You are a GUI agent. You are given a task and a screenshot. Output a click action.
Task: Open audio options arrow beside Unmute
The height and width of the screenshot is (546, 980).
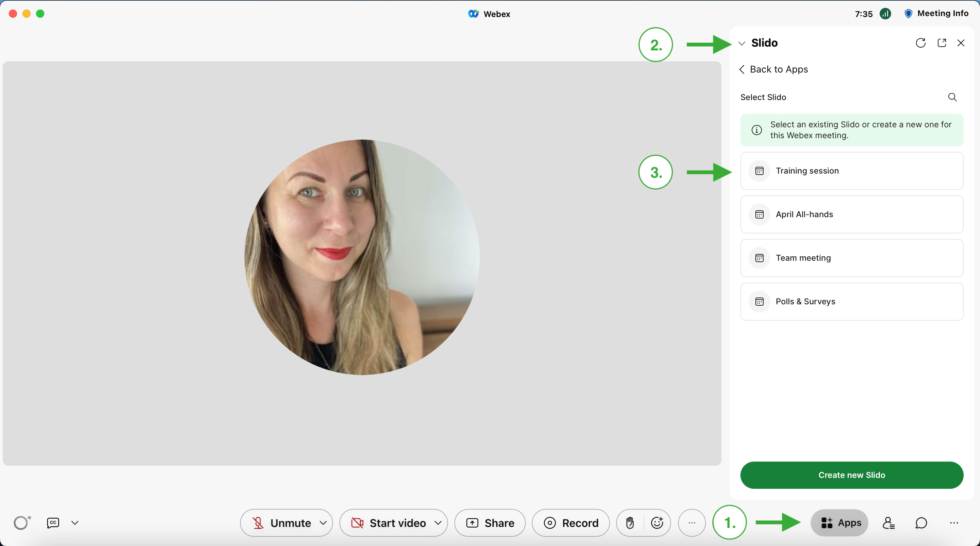[323, 523]
